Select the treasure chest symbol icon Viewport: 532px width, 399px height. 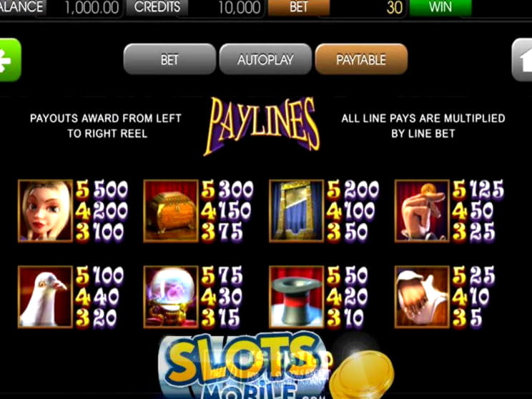[171, 211]
